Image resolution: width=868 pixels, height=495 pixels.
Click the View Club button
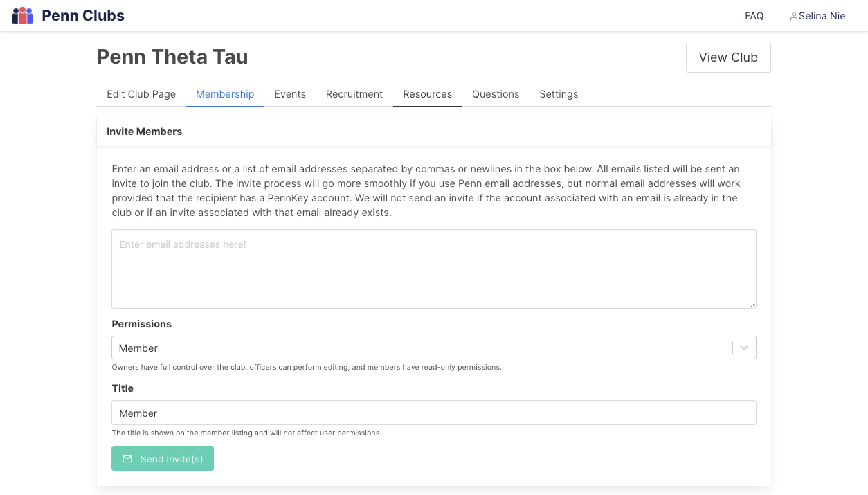pyautogui.click(x=728, y=57)
